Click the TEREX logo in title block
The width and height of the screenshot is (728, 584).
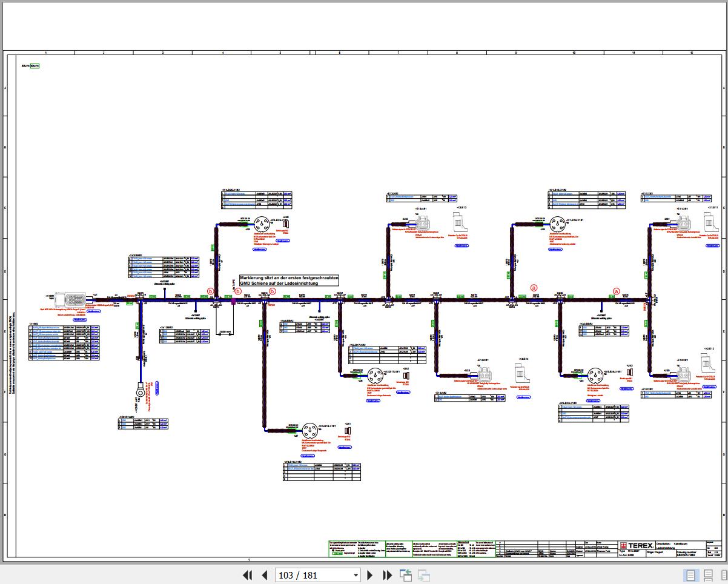636,545
